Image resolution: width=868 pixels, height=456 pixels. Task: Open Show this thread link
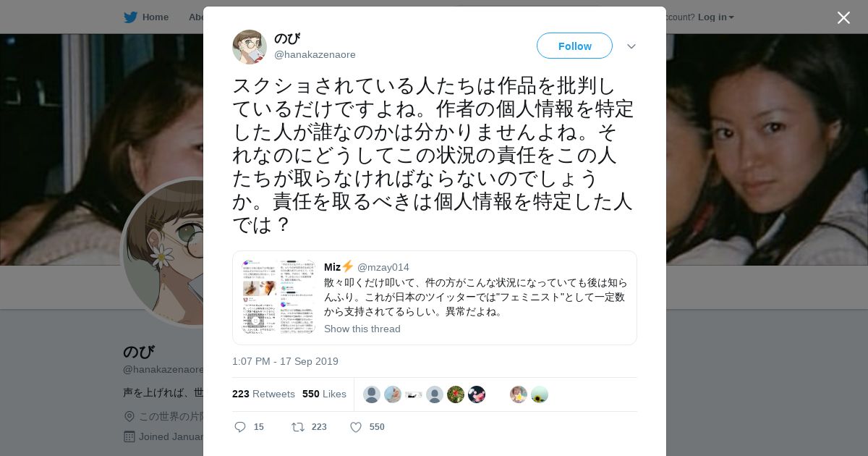tap(362, 329)
